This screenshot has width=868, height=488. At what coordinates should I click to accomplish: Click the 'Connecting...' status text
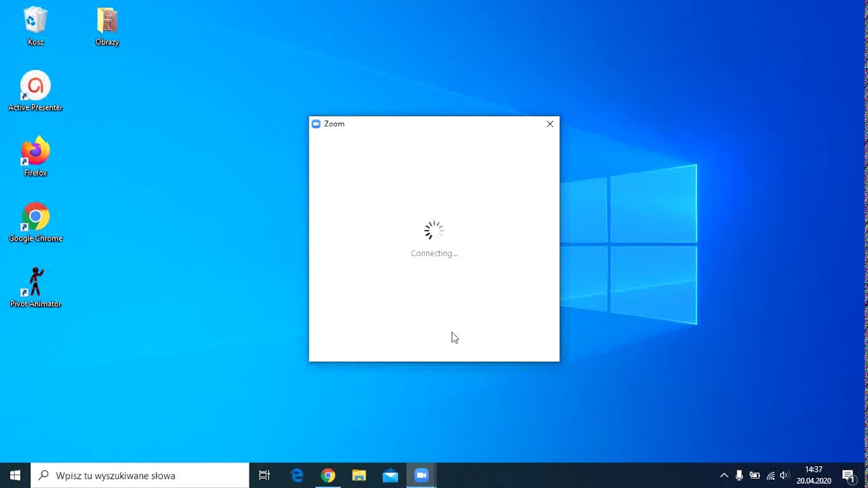coord(434,253)
